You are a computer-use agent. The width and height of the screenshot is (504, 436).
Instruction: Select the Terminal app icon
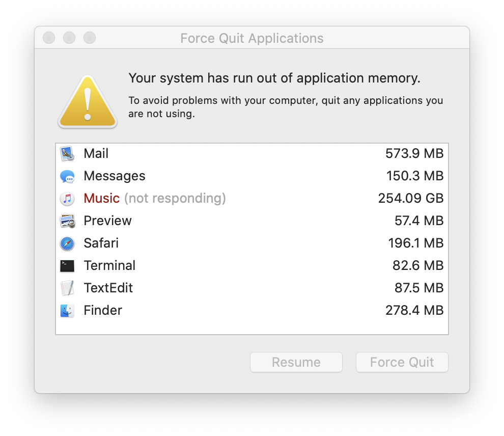click(x=67, y=266)
